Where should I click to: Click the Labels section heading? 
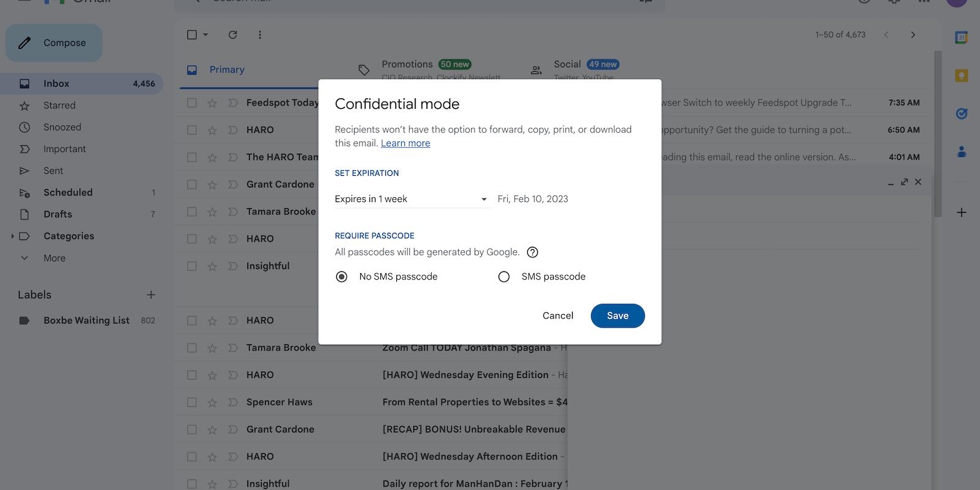pos(34,295)
